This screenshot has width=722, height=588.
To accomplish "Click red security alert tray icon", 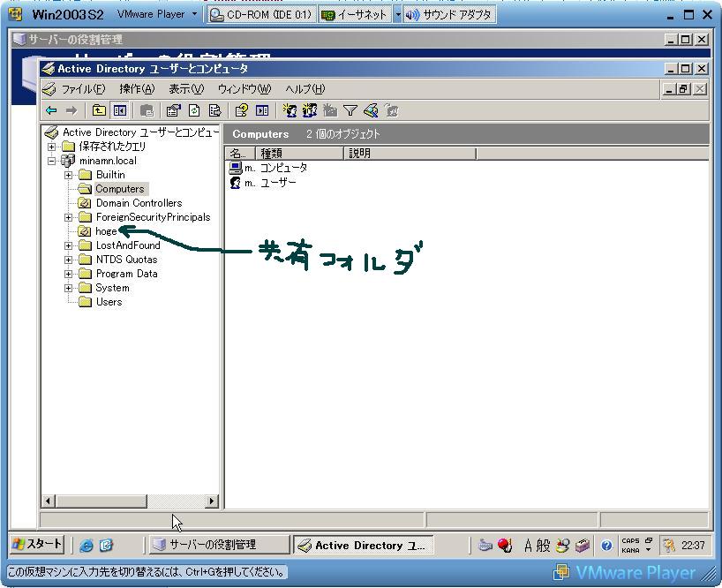I will 505,546.
